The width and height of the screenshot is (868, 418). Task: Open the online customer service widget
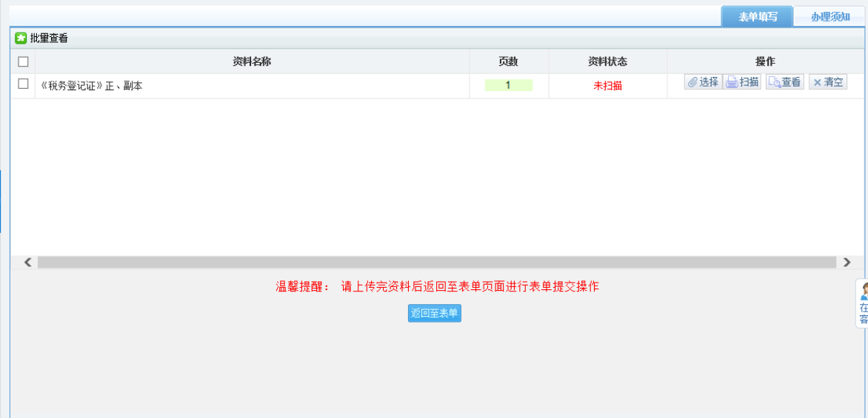pyautogui.click(x=863, y=303)
